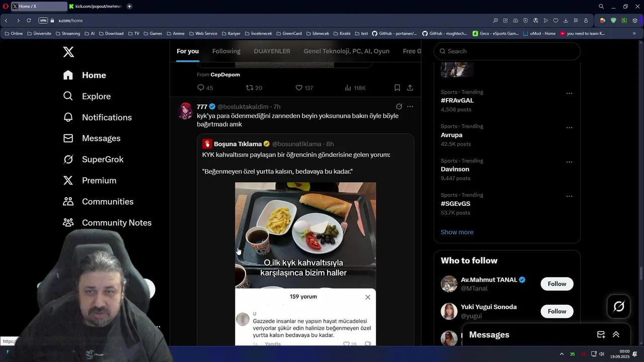644x362 pixels.
Task: Click the reply icon with 45 replies
Action: click(x=201, y=87)
